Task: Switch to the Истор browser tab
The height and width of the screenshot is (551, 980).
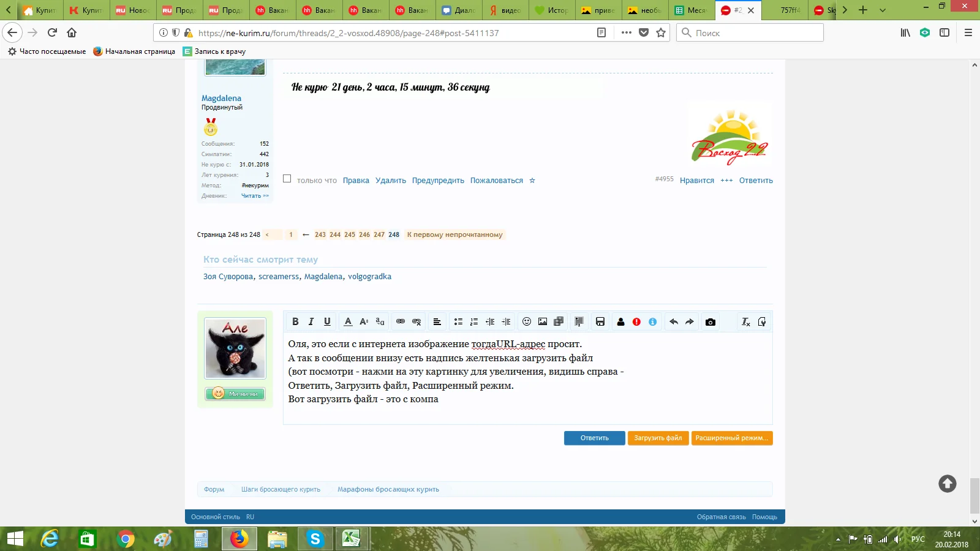Action: (x=552, y=10)
